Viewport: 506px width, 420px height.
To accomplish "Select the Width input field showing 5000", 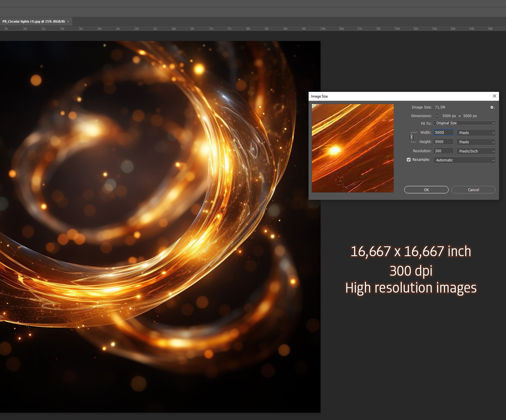I will click(443, 132).
